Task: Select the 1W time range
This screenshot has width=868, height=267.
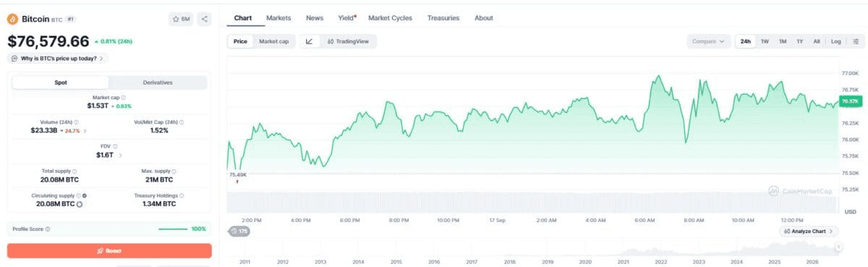Action: tap(765, 41)
